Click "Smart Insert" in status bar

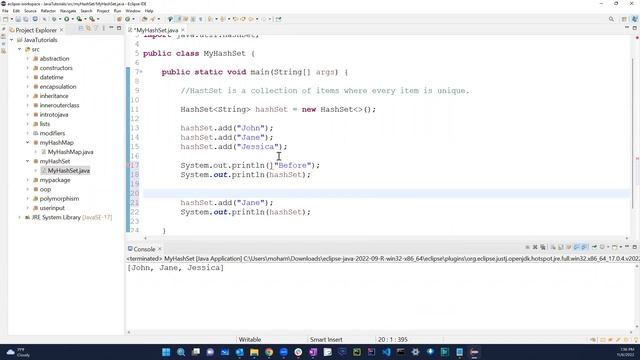(326, 339)
